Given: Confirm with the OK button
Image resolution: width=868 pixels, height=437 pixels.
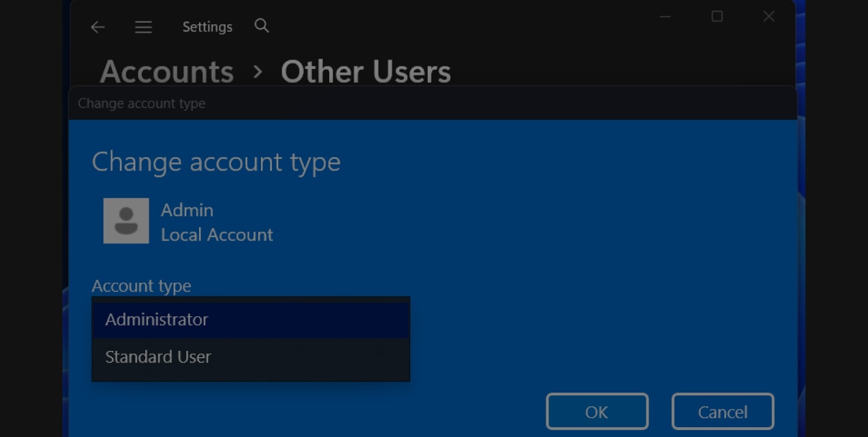Looking at the screenshot, I should [597, 411].
